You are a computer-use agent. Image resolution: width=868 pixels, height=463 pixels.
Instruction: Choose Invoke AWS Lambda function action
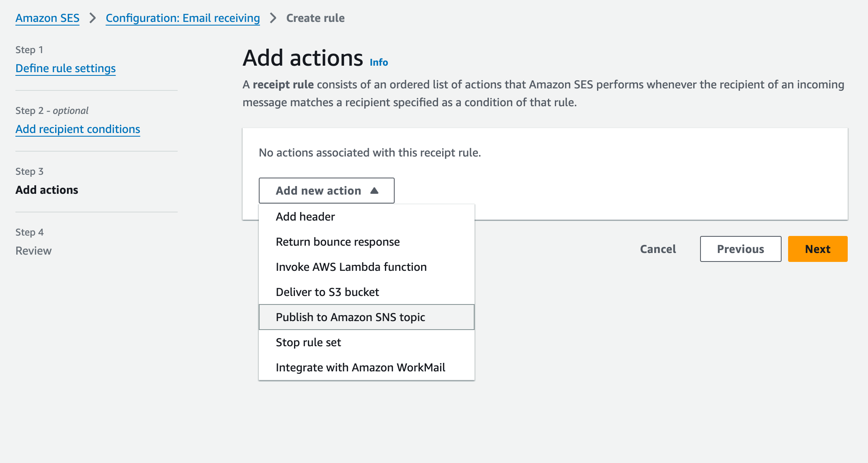tap(351, 267)
